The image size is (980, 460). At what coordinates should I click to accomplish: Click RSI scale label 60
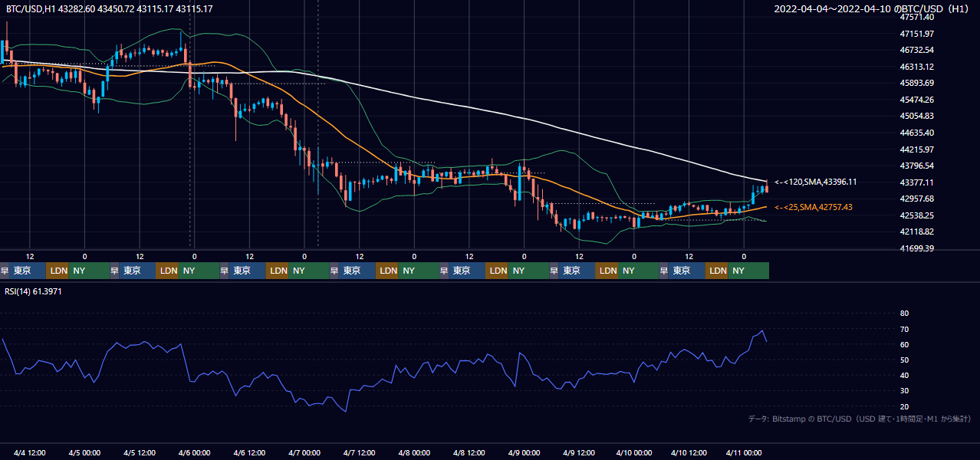904,344
